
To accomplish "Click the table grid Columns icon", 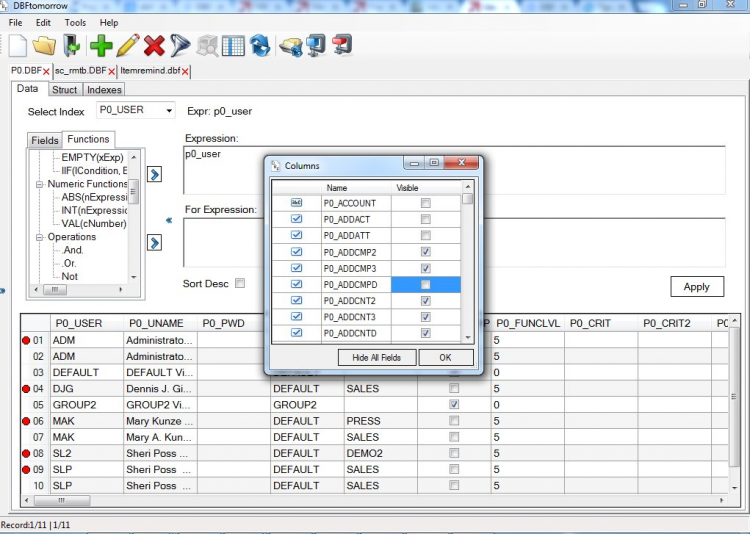I will click(x=233, y=45).
